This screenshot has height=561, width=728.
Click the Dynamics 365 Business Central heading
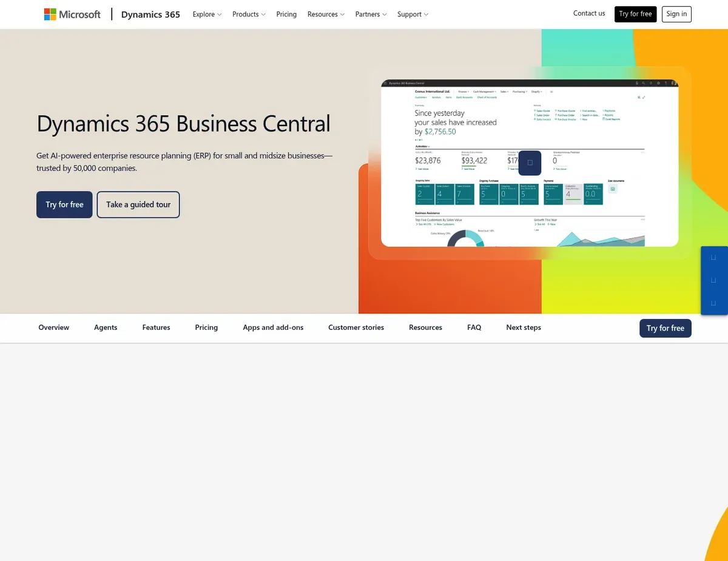coord(183,123)
